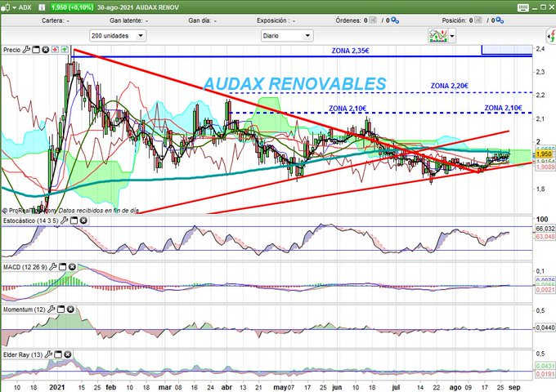Click the MACD (12 26 9) label
This screenshot has width=556, height=392.
click(x=25, y=267)
